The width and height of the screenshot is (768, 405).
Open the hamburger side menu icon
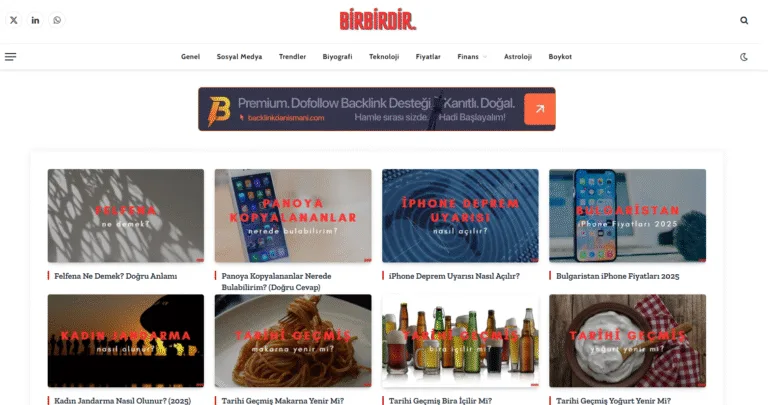click(10, 57)
